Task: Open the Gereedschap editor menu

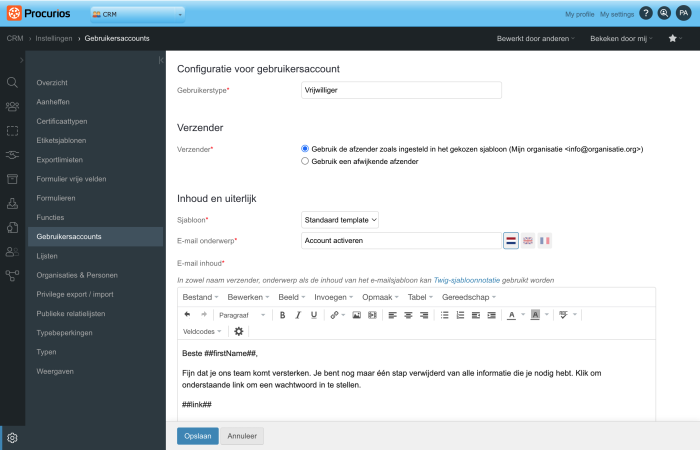Action: [x=469, y=297]
